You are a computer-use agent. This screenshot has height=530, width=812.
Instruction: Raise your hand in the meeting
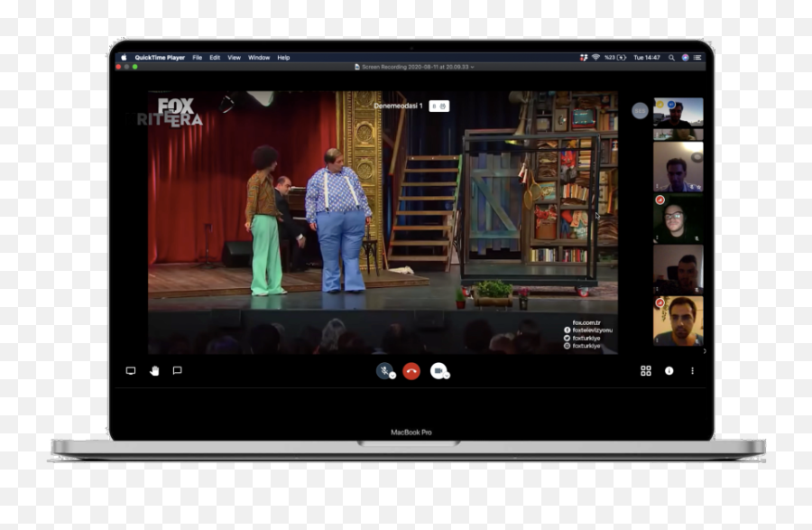point(154,371)
